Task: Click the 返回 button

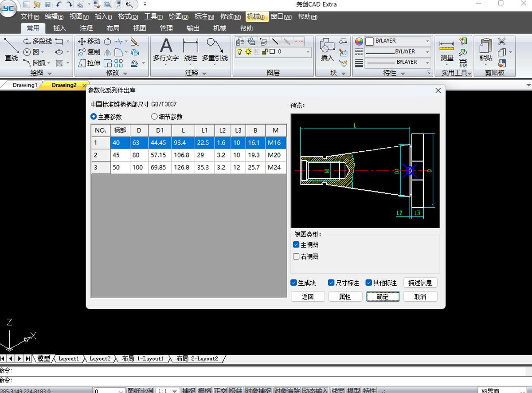Action: (x=308, y=296)
